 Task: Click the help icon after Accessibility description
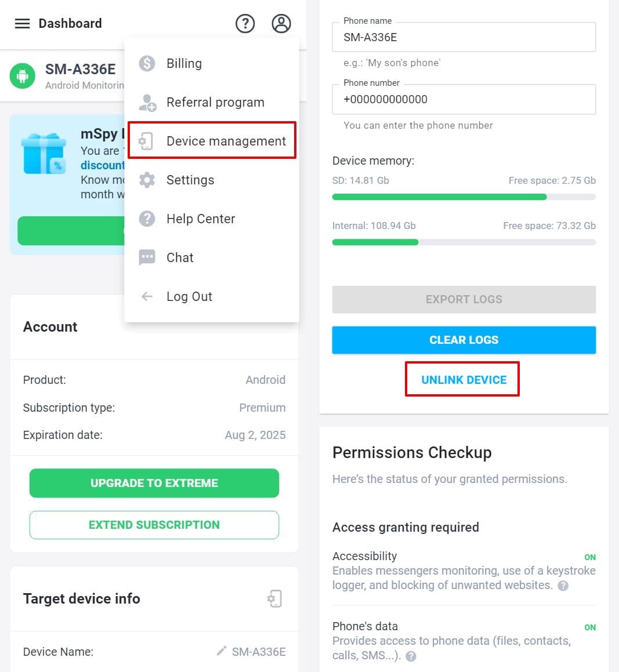[563, 586]
